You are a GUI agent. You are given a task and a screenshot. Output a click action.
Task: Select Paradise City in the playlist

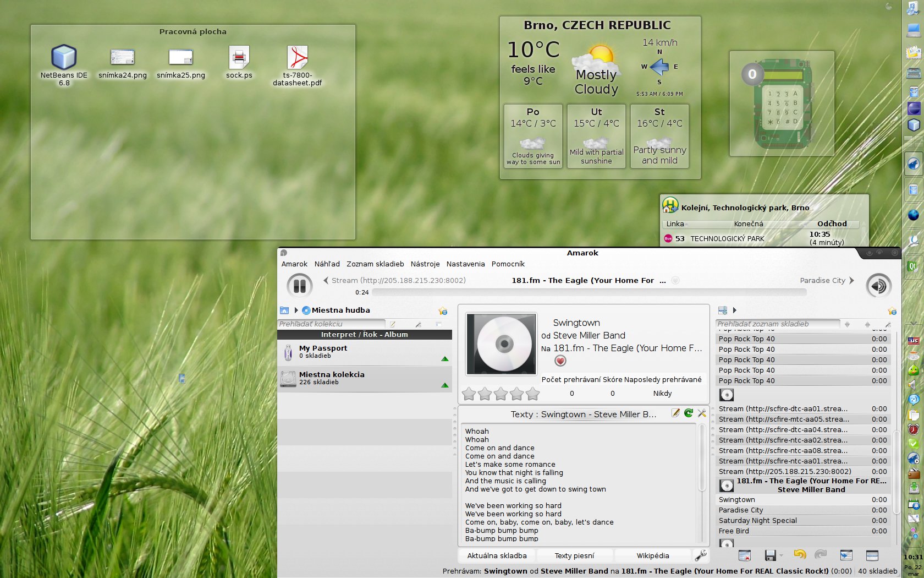point(802,510)
